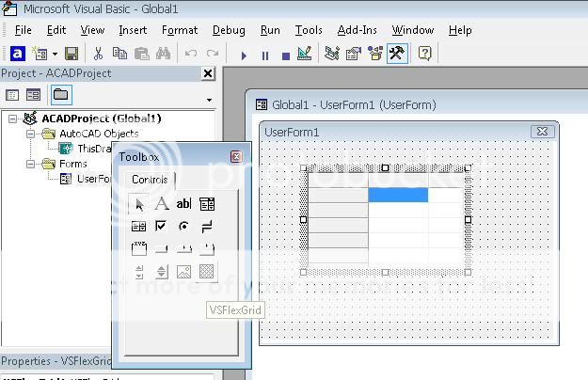Image resolution: width=588 pixels, height=380 pixels.
Task: Open Properties Window toolbar icon
Action: point(353,54)
